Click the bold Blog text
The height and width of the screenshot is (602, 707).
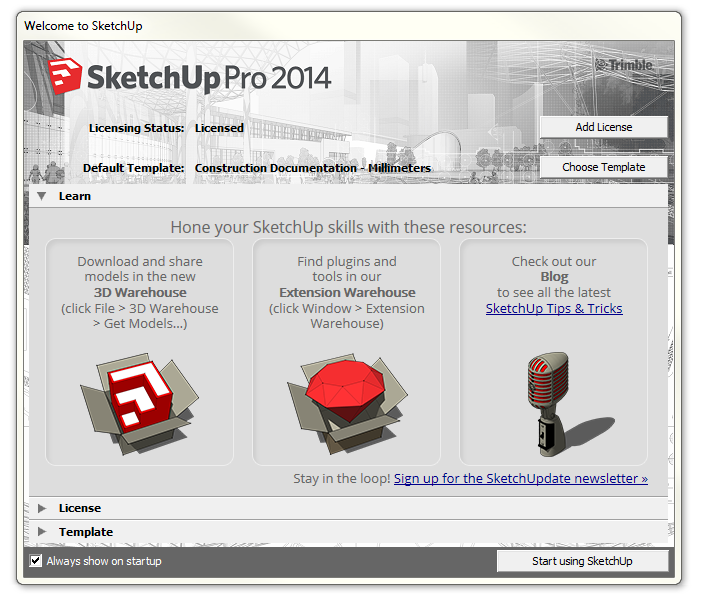coord(554,276)
